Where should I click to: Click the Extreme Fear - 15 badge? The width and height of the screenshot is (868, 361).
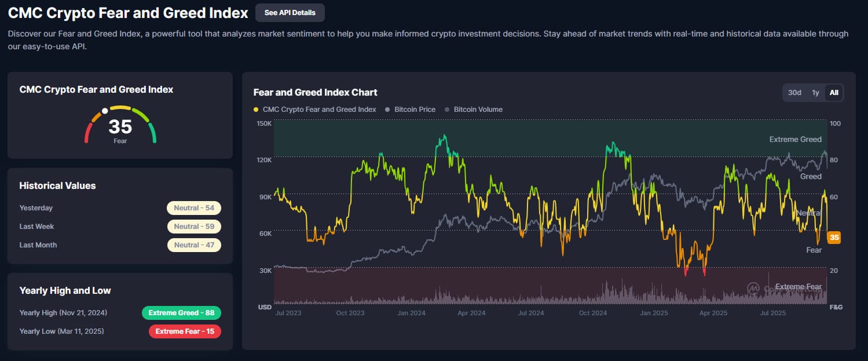(185, 331)
